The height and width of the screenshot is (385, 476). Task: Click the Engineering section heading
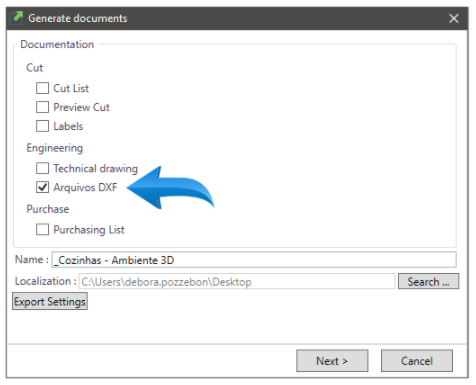pos(55,148)
